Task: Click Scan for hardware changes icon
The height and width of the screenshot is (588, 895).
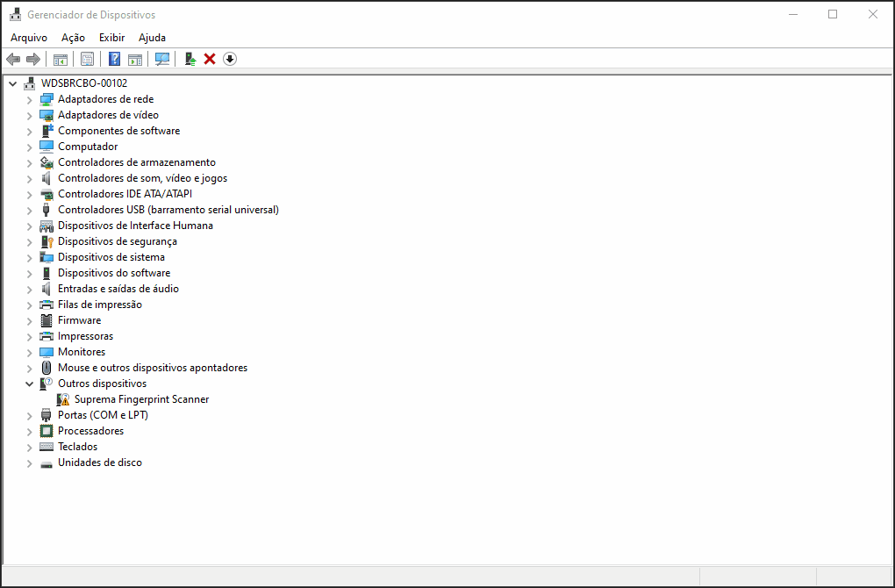Action: click(162, 59)
